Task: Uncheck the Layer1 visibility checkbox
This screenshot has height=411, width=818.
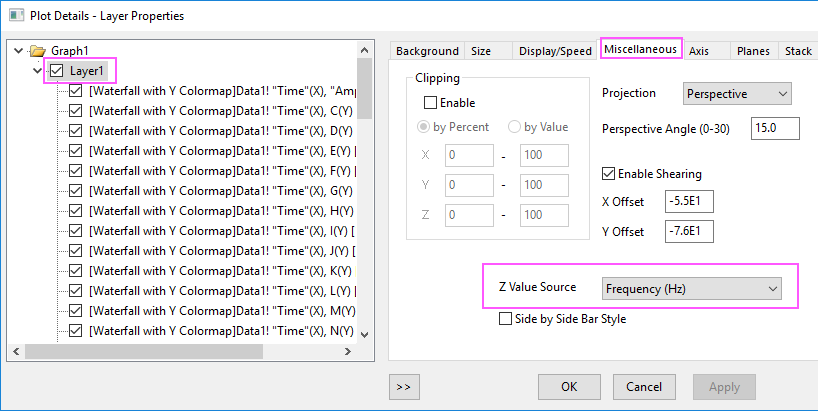Action: (x=57, y=71)
